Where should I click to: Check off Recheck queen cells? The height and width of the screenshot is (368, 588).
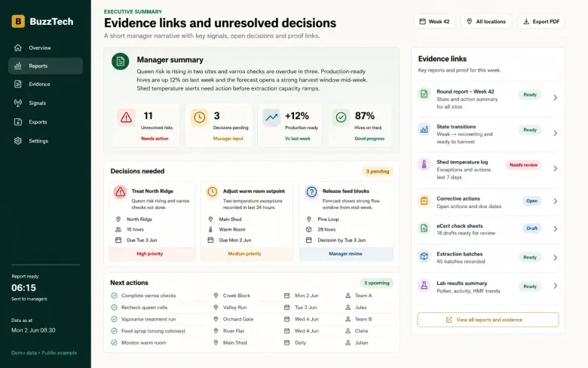[x=114, y=307]
